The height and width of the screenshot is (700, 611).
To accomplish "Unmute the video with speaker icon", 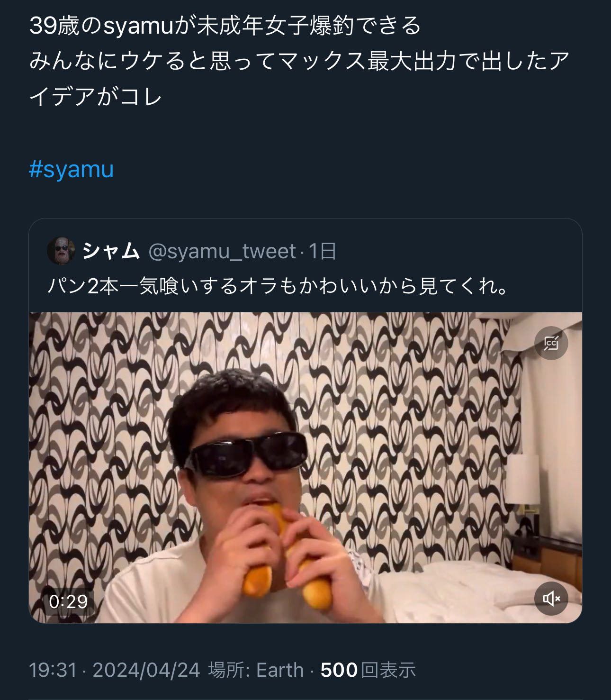I will tap(551, 598).
